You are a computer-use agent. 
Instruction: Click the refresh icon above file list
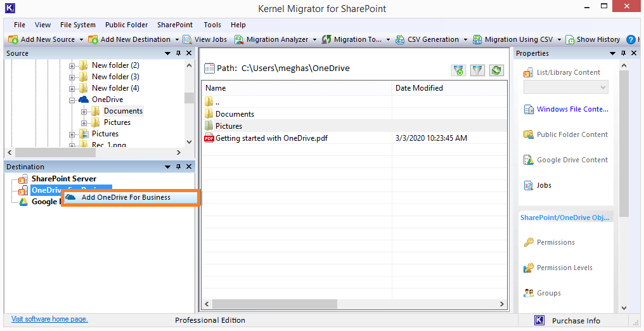(x=496, y=70)
